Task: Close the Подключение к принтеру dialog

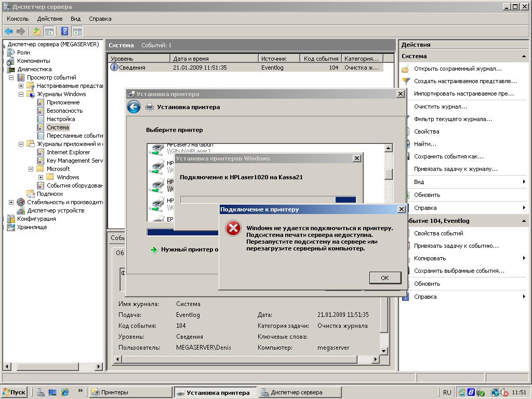Action: point(401,209)
